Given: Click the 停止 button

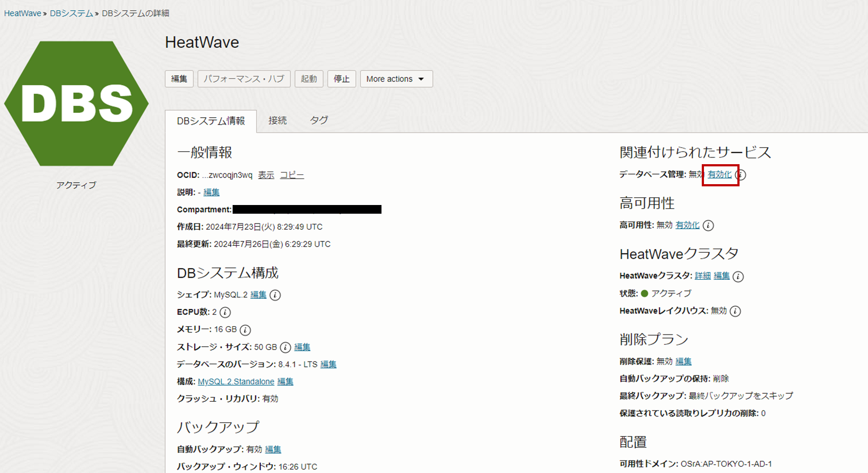Looking at the screenshot, I should [x=342, y=79].
